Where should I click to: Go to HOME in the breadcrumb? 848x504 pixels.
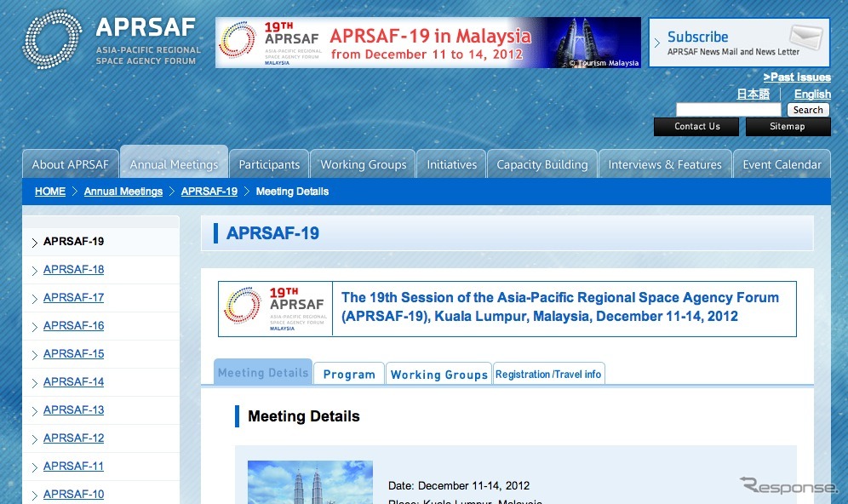pyautogui.click(x=49, y=192)
